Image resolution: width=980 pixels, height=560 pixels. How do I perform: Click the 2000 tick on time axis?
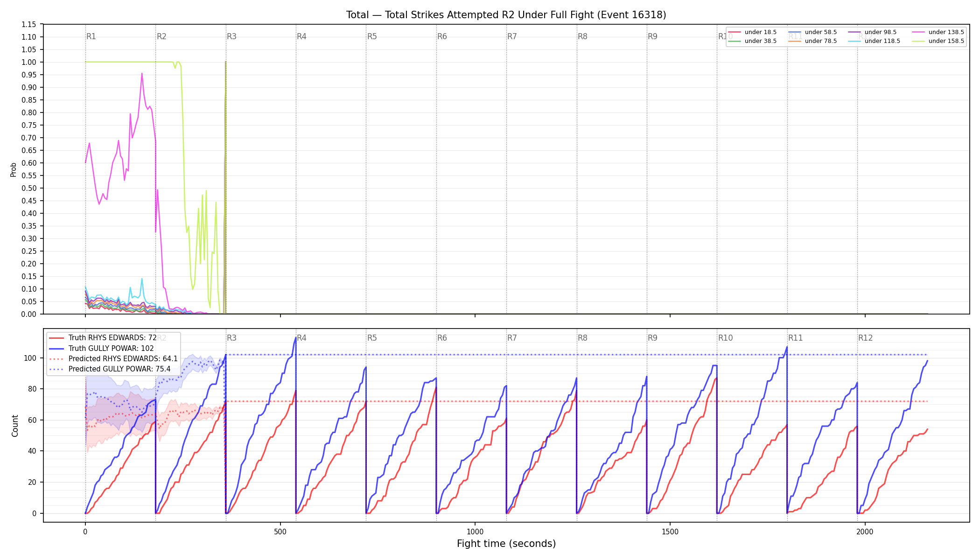click(865, 532)
